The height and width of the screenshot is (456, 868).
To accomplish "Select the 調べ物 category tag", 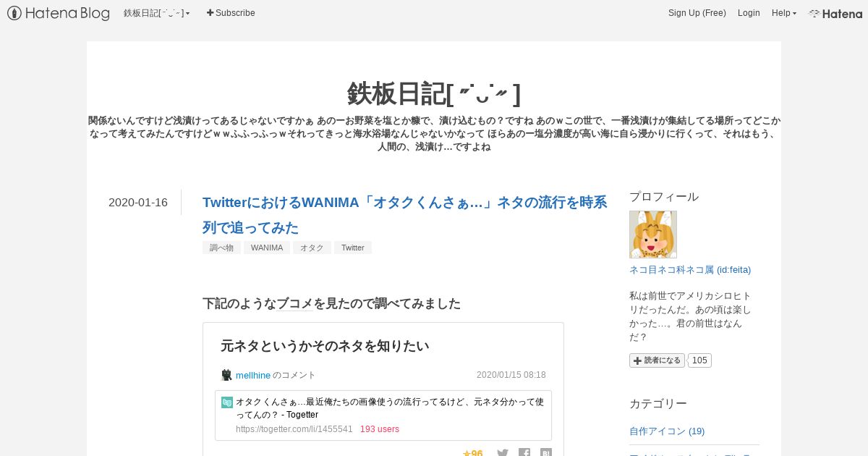I will [221, 248].
